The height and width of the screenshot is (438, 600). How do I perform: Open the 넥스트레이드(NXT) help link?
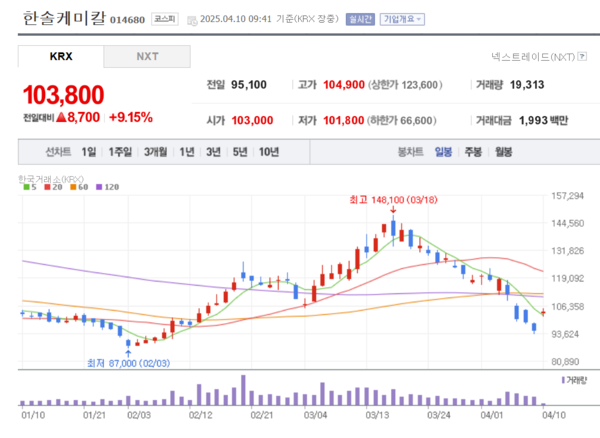tap(533, 57)
